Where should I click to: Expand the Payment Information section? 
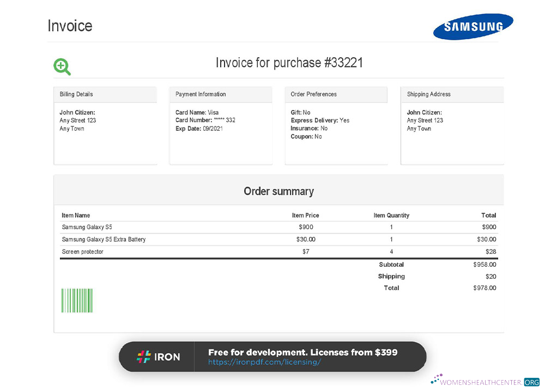[x=220, y=94]
